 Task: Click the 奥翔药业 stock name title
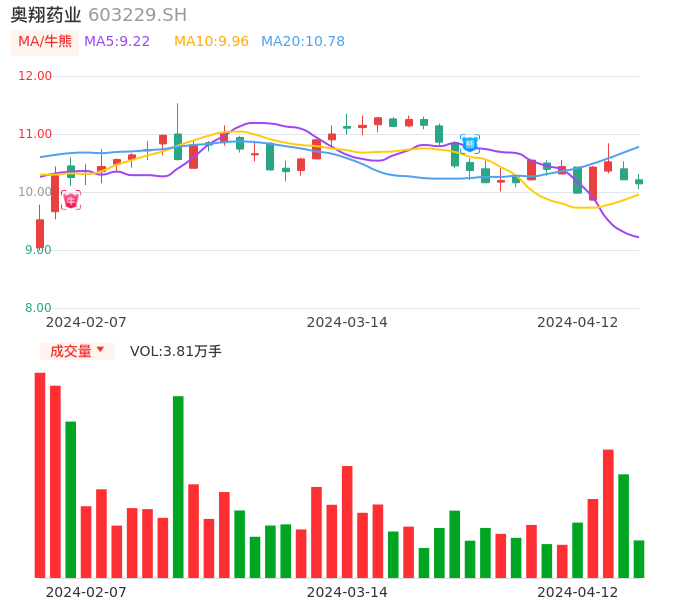[46, 15]
